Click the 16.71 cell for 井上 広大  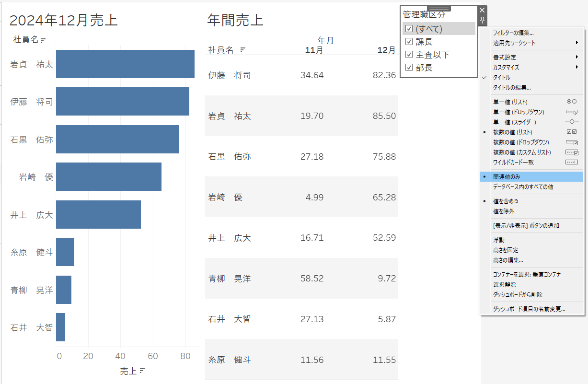point(312,238)
